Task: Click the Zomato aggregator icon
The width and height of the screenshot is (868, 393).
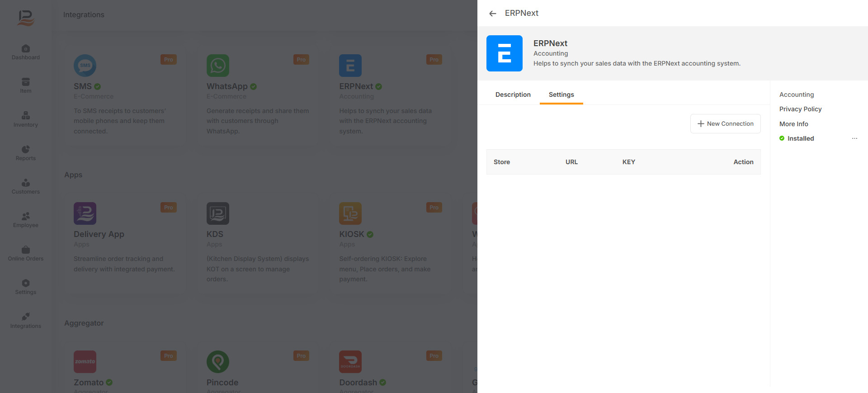Action: point(85,362)
